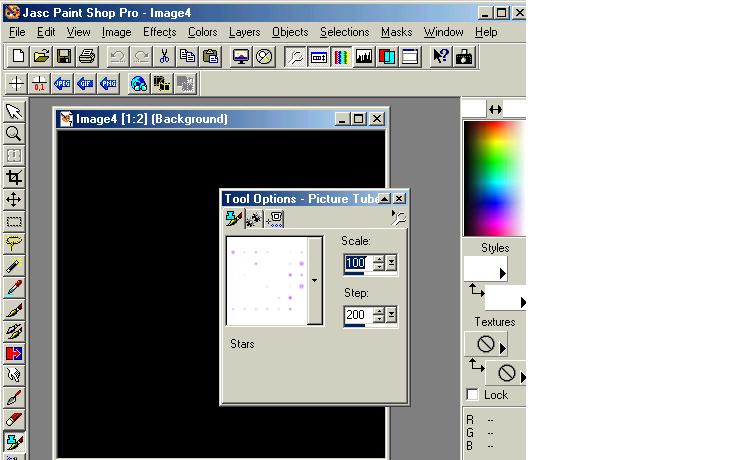Choose the Mover tool
This screenshot has width=736, height=460.
pyautogui.click(x=14, y=200)
